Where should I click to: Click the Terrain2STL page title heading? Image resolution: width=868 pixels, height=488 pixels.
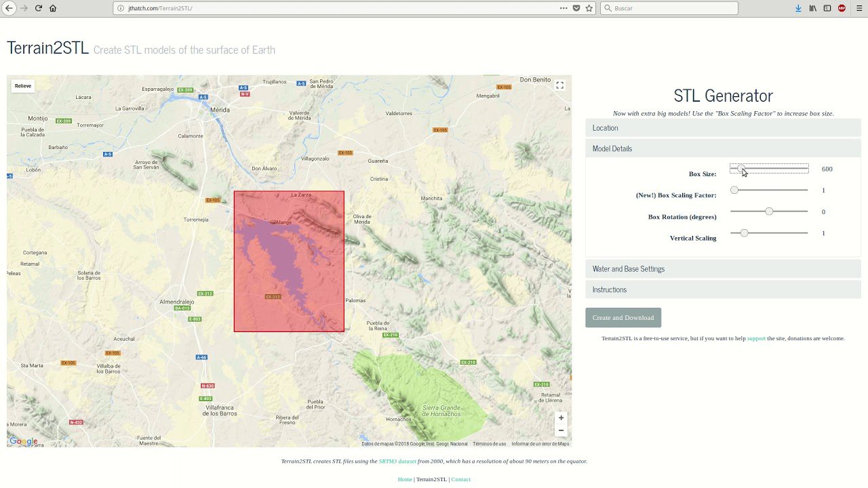pos(47,48)
